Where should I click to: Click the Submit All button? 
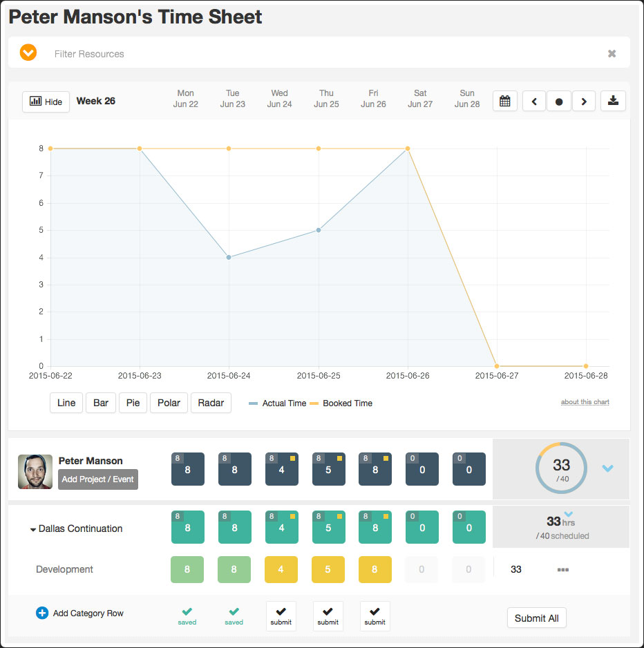[536, 618]
